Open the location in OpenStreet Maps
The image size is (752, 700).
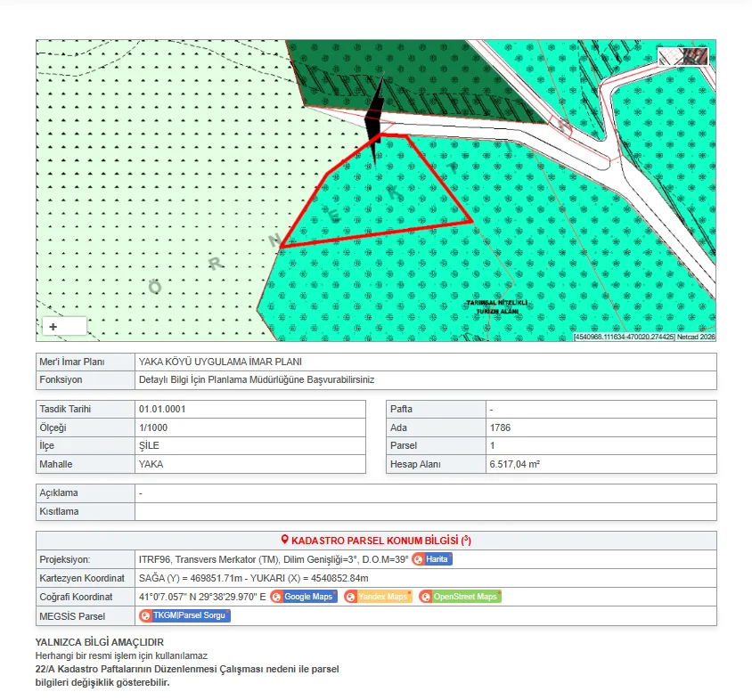pyautogui.click(x=460, y=597)
